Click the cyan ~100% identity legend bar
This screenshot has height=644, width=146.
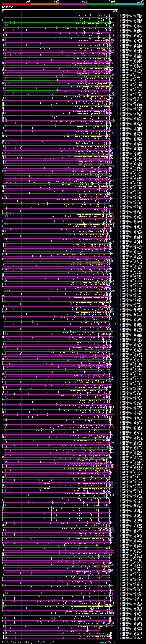point(130,4)
